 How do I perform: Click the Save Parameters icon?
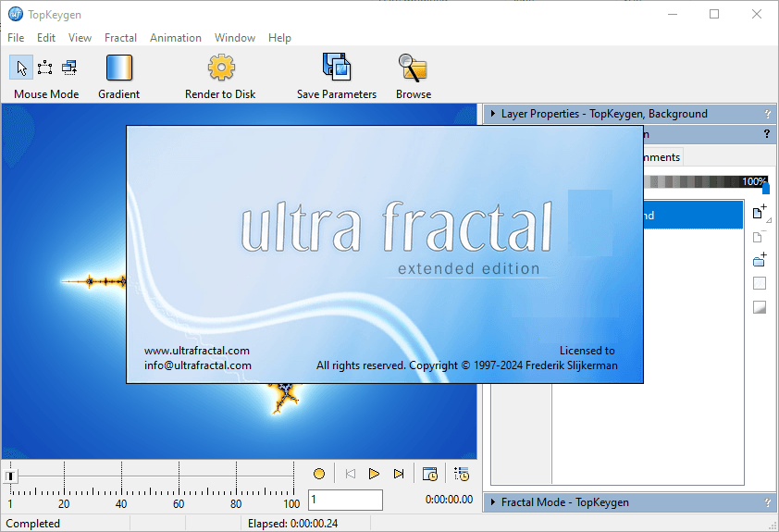click(x=337, y=67)
